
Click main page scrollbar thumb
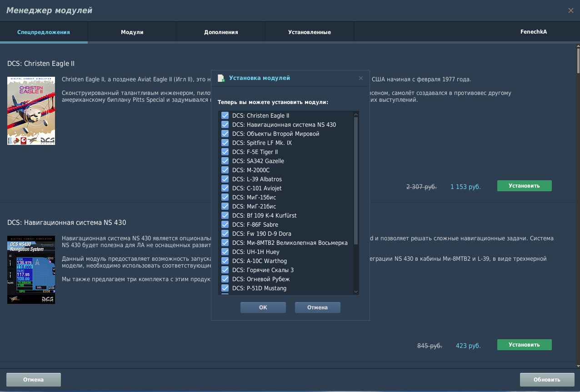click(x=578, y=61)
